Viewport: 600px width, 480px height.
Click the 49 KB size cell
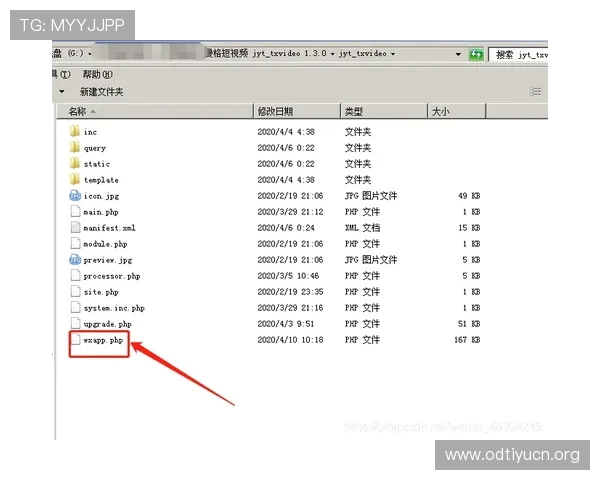tap(469, 196)
